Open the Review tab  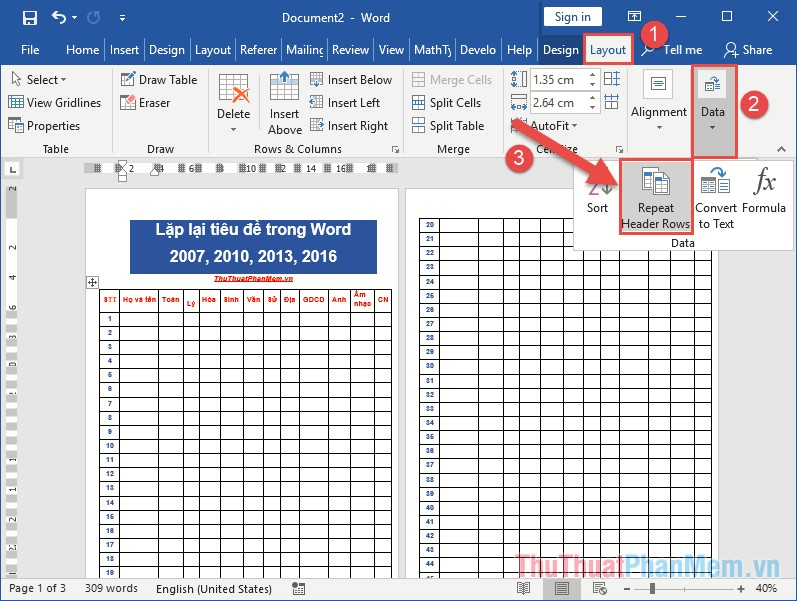(350, 50)
